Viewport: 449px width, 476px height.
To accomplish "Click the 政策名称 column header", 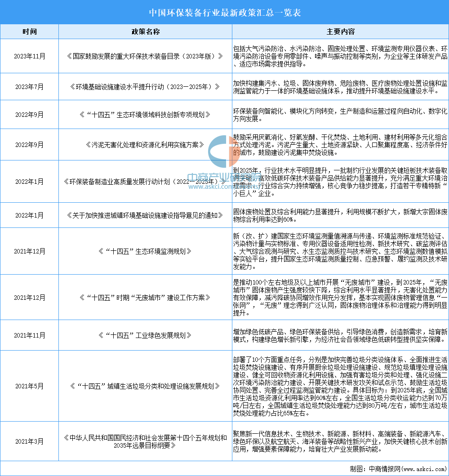I will [x=146, y=31].
